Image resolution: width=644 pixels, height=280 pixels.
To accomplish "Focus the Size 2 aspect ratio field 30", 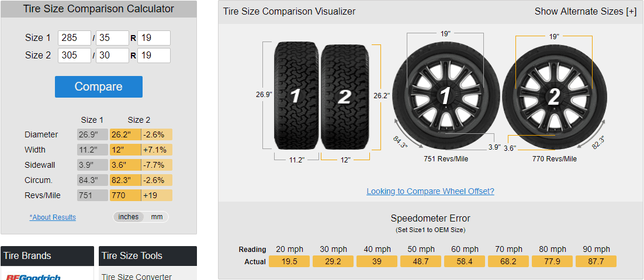I will (x=113, y=56).
